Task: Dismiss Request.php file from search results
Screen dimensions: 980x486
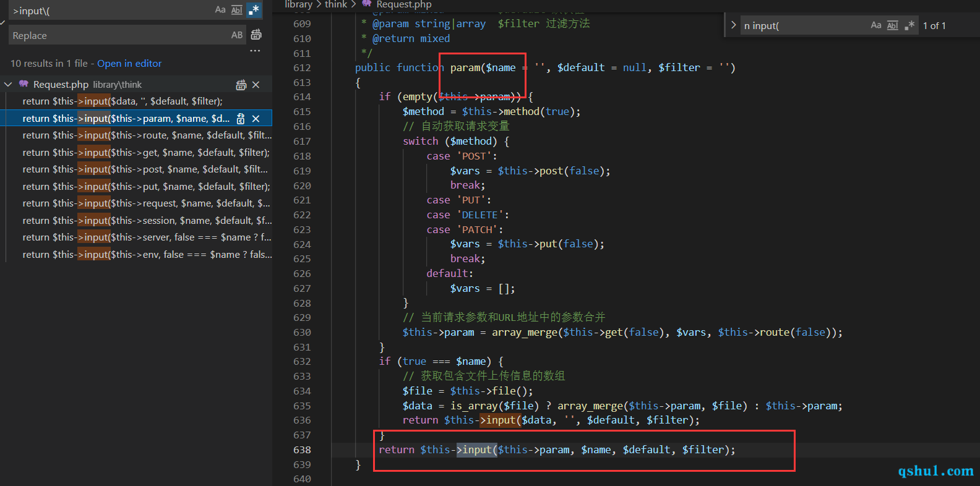Action: coord(256,85)
